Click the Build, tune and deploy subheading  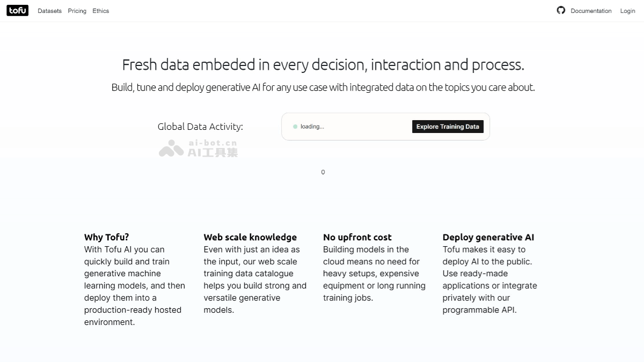[323, 87]
